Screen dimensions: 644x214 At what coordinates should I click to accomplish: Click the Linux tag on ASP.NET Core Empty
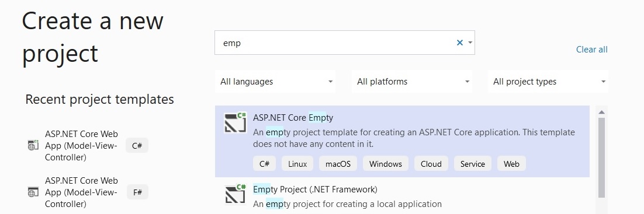(297, 164)
